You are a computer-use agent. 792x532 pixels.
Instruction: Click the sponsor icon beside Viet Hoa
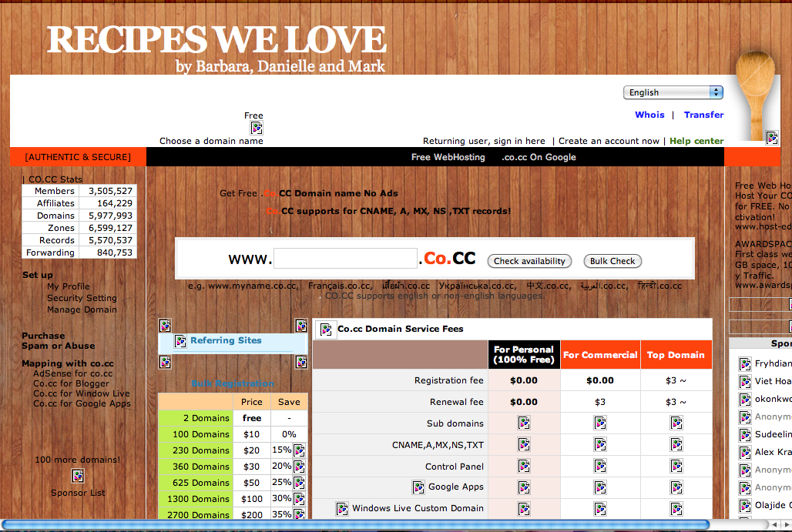744,382
